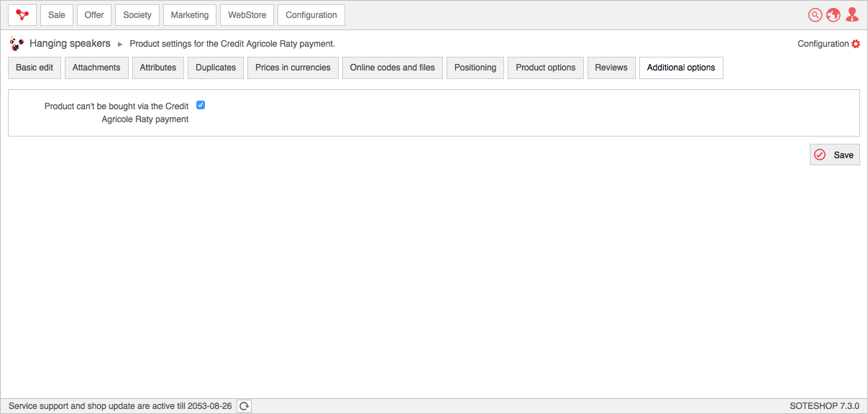The height and width of the screenshot is (414, 868).
Task: Switch to the Duplicates tab
Action: (x=216, y=68)
